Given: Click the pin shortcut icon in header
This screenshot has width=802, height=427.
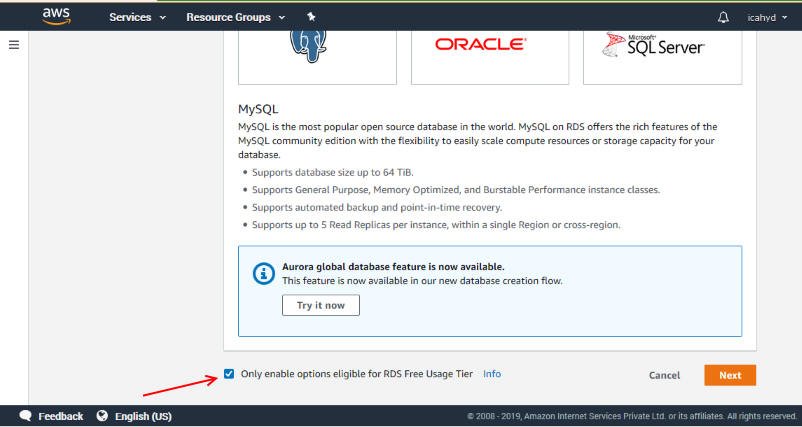Looking at the screenshot, I should click(x=311, y=17).
